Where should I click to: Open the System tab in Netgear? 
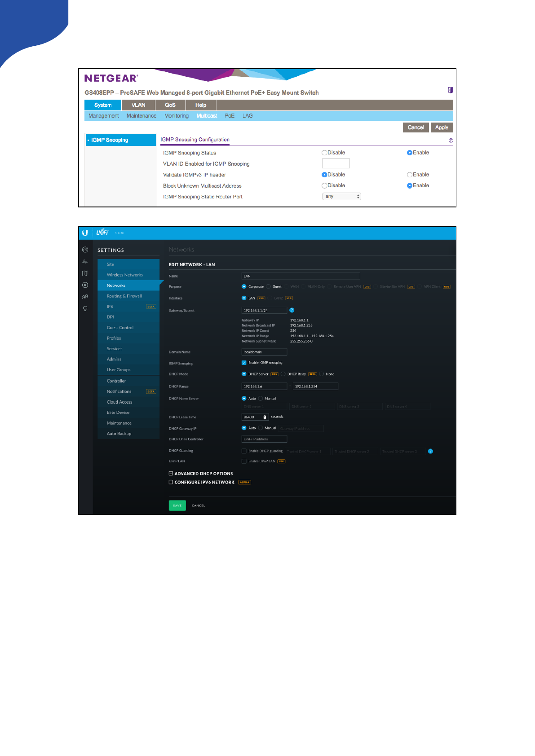[103, 105]
